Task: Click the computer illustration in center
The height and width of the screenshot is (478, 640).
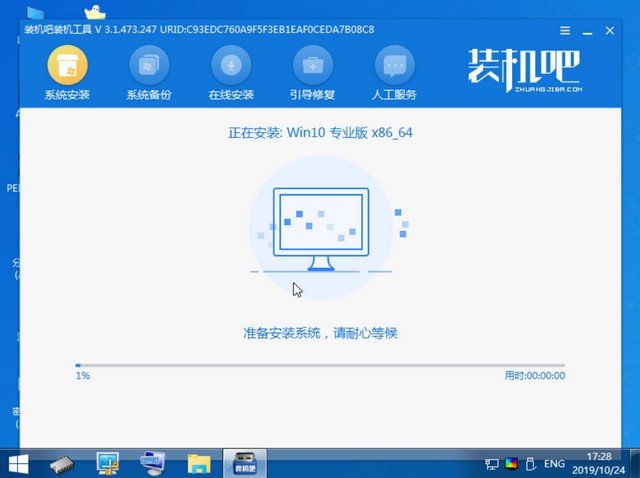Action: 322,230
